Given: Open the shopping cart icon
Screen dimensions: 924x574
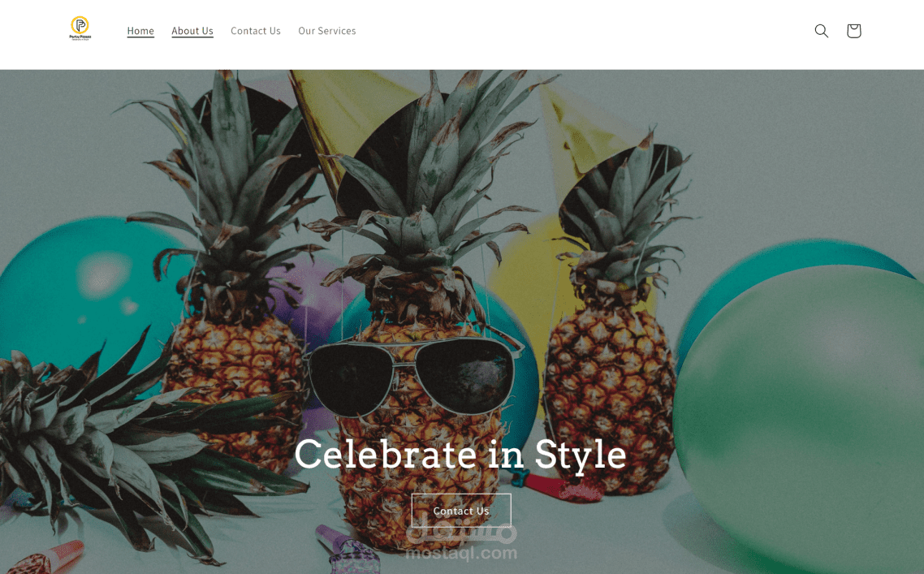Looking at the screenshot, I should 854,31.
